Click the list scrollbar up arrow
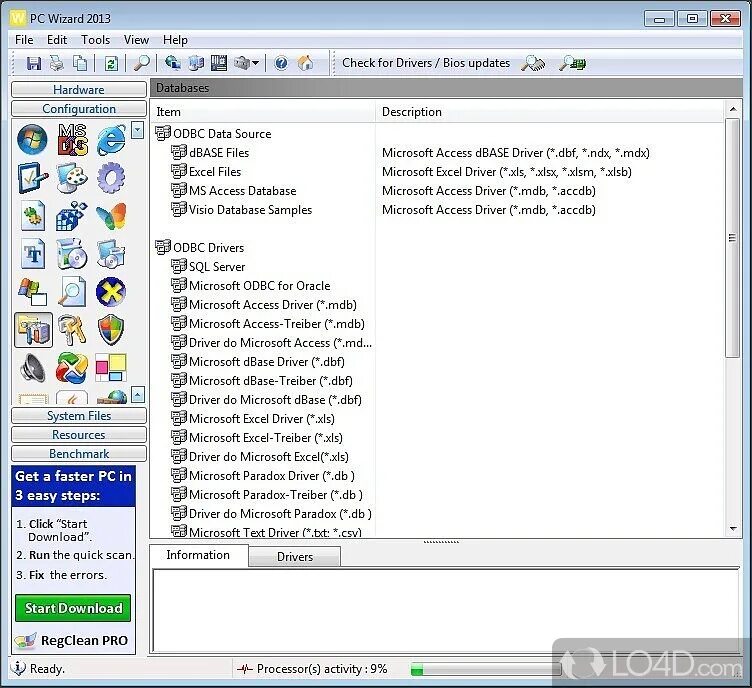 (x=733, y=109)
